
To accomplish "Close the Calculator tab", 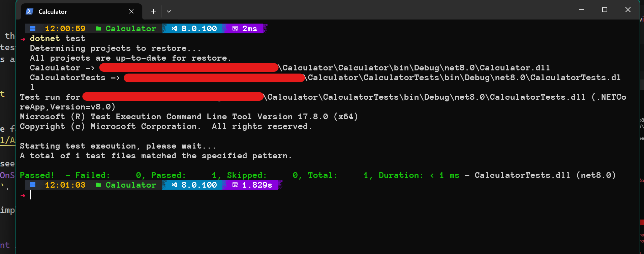I will pos(131,11).
